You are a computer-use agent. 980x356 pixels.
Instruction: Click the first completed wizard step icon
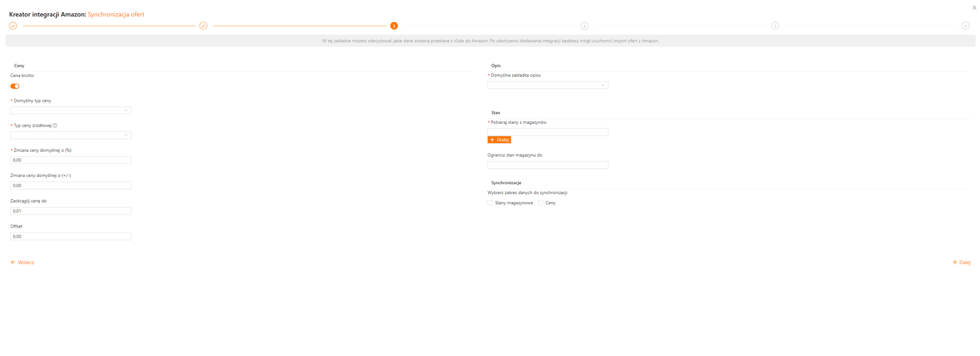[x=13, y=26]
